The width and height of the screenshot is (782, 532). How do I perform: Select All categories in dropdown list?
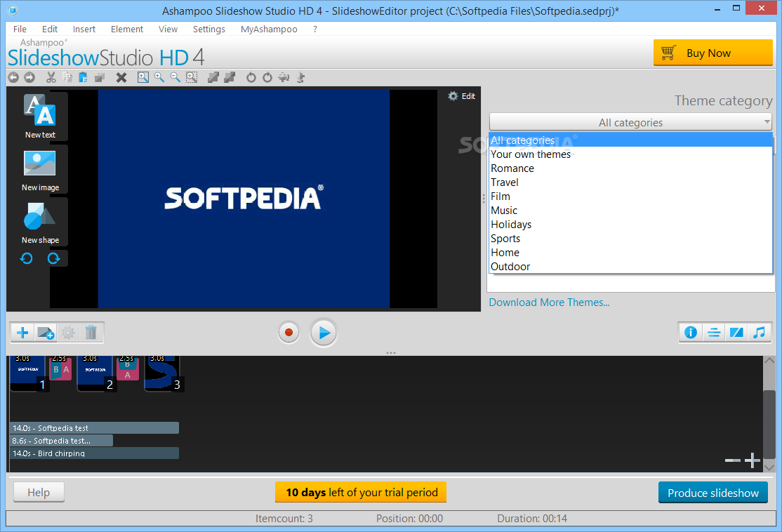click(x=630, y=140)
